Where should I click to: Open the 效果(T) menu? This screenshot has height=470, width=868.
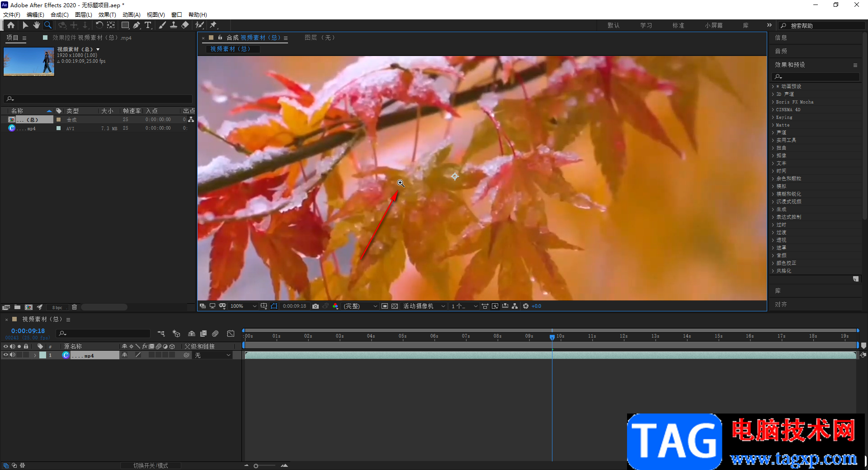tap(107, 14)
